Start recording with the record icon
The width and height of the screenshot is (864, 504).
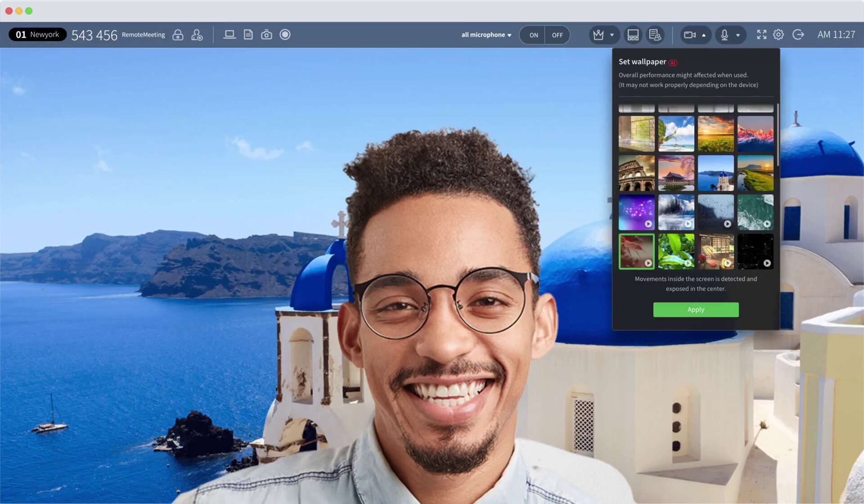pos(285,35)
